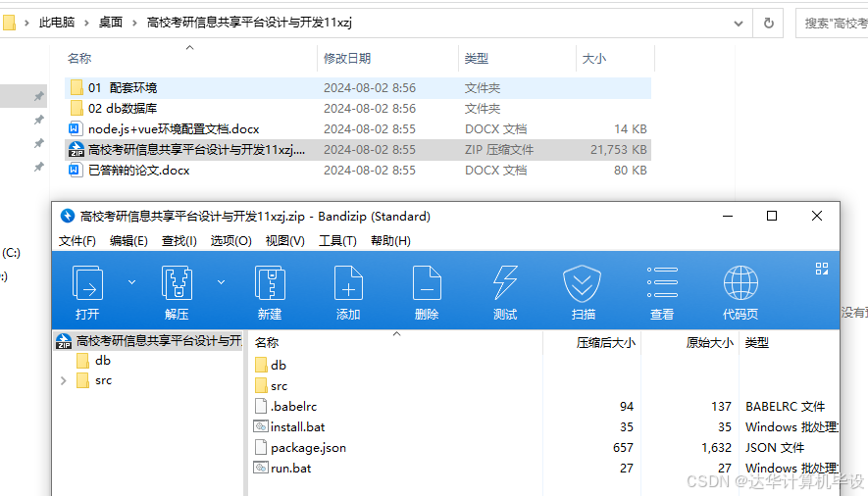The height and width of the screenshot is (496, 868).
Task: Open the 查找(I) menu
Action: click(179, 240)
